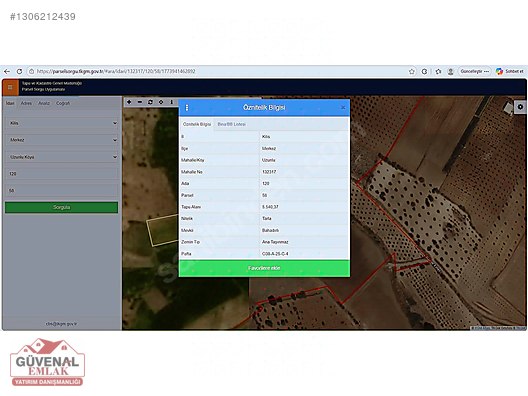Image resolution: width=528 pixels, height=396 pixels.
Task: Click the Zemin Tip value Ana Taşınmaz
Action: click(275, 242)
